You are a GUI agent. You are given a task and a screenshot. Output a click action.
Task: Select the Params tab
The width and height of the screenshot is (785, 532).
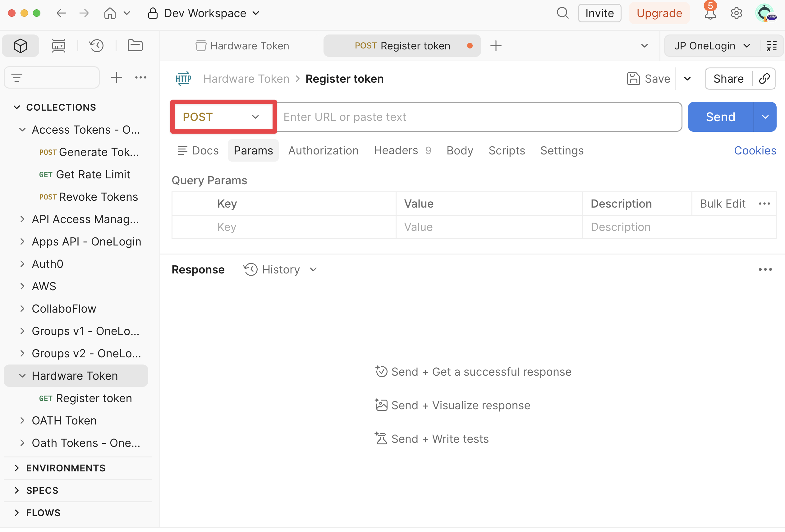pyautogui.click(x=253, y=150)
